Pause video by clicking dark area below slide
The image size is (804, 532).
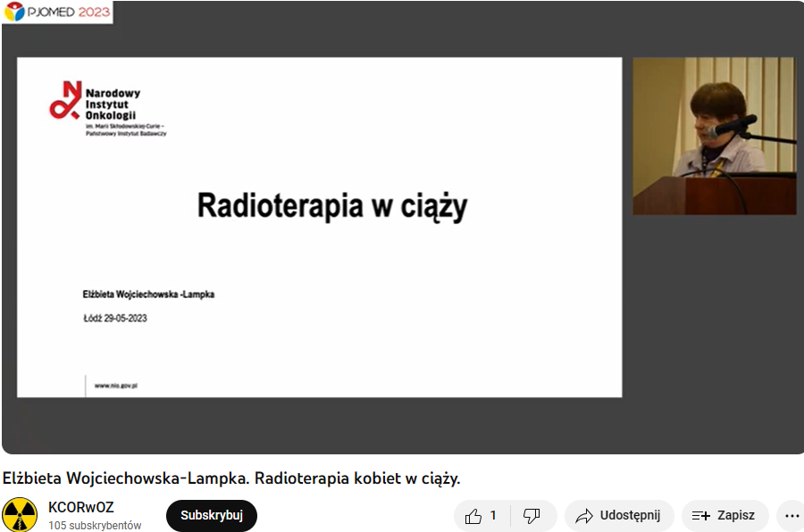(x=318, y=426)
